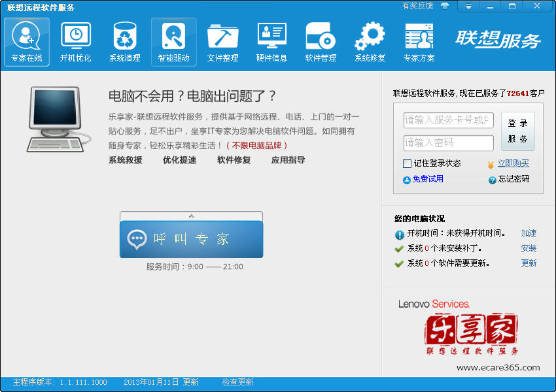Screen dimensions: 556x392
Task: Click the 登录服务 login button
Action: (517, 131)
